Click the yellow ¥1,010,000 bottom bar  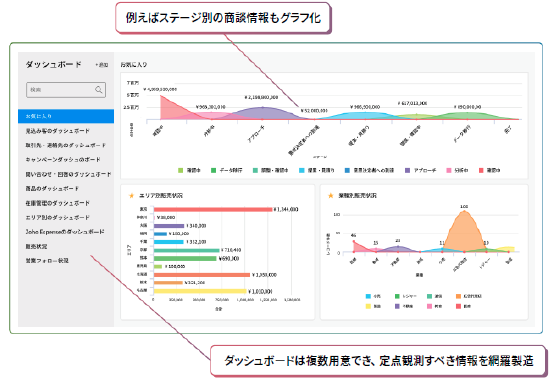pos(200,291)
